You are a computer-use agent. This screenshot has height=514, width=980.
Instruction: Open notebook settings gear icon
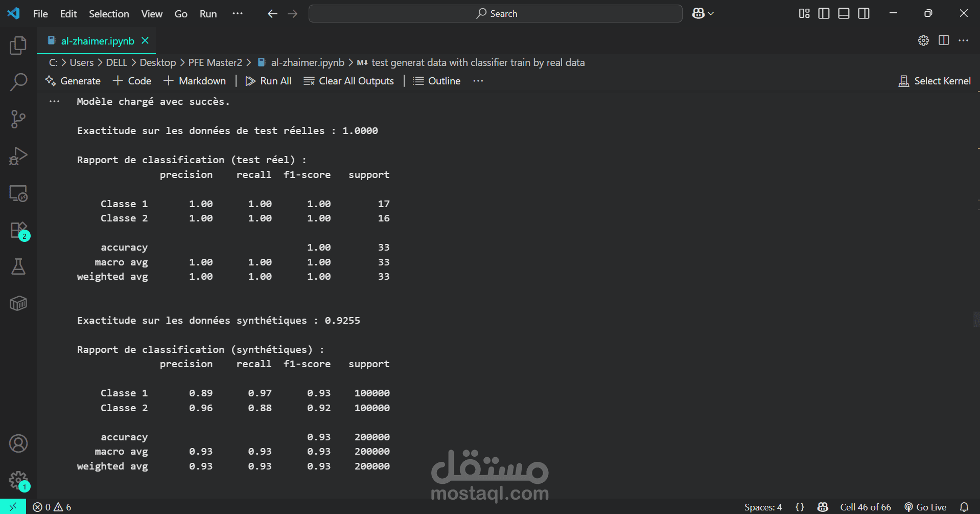(x=923, y=40)
